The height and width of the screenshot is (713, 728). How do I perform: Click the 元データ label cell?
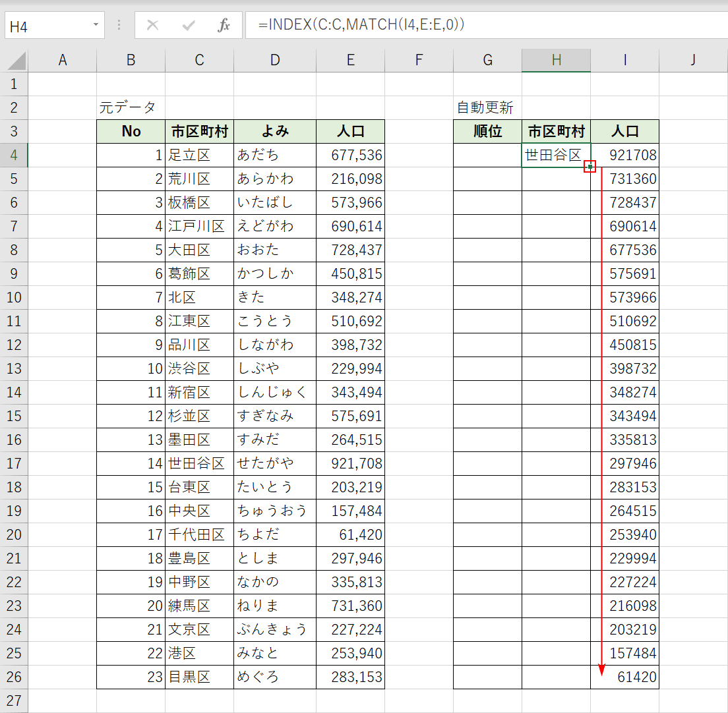[131, 107]
